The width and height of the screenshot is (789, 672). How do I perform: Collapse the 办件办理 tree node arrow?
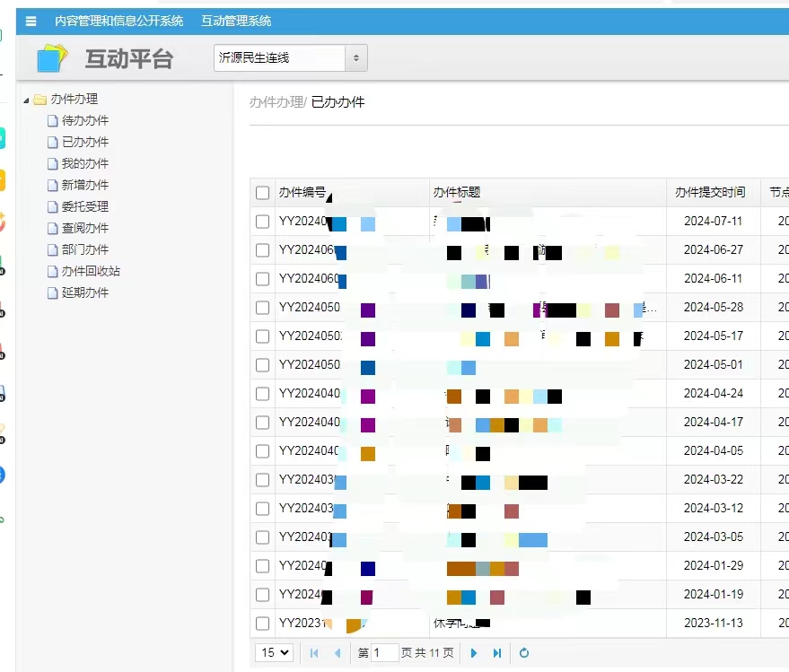point(26,100)
